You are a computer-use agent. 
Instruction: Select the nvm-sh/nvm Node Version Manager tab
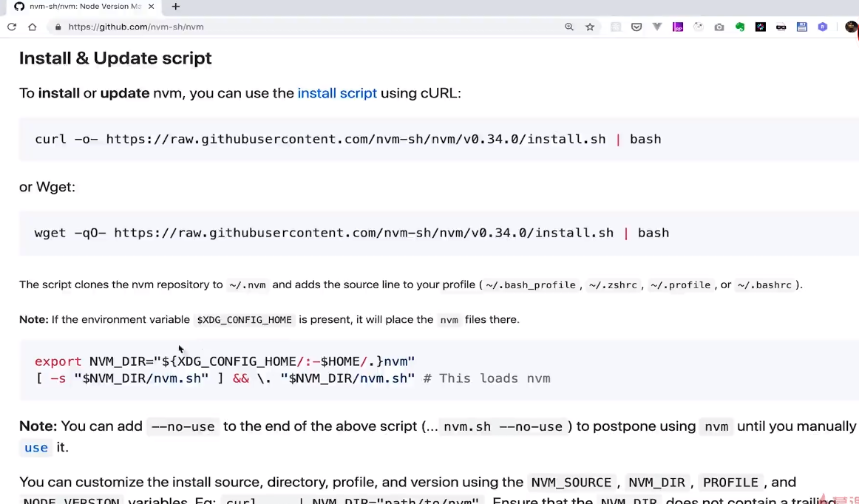[x=85, y=7]
